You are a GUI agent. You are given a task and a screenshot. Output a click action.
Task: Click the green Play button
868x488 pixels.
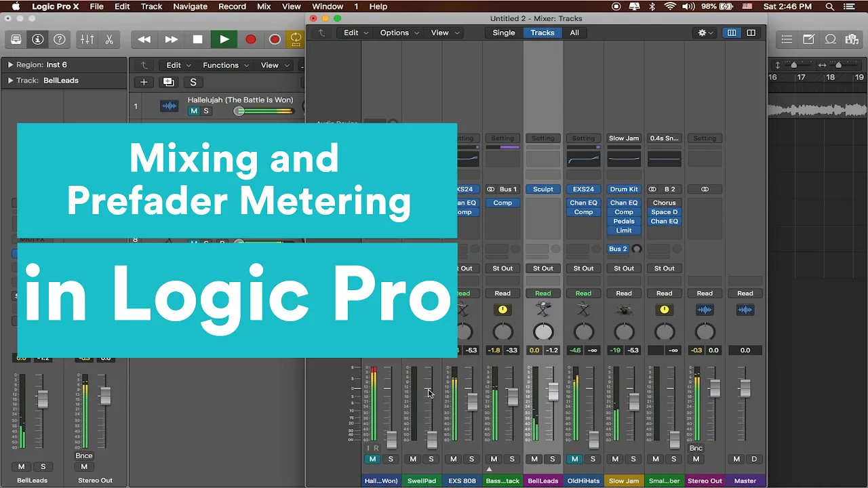(x=224, y=39)
